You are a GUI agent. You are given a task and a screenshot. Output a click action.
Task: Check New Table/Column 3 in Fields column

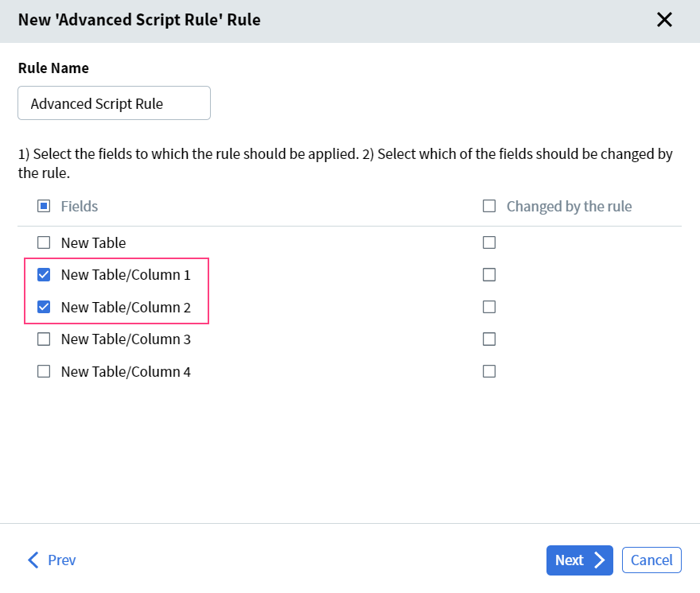click(x=44, y=339)
